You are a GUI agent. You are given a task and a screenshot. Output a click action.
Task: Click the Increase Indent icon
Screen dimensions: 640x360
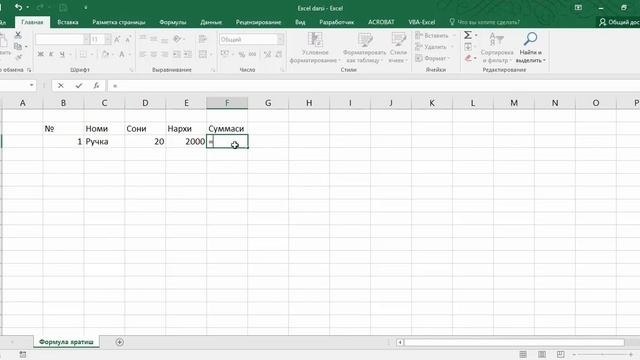tap(188, 54)
